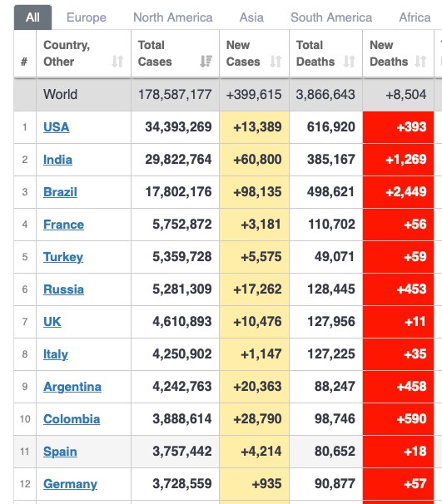Click the Argentina link
Screen dimensions: 442x504
pos(72,387)
